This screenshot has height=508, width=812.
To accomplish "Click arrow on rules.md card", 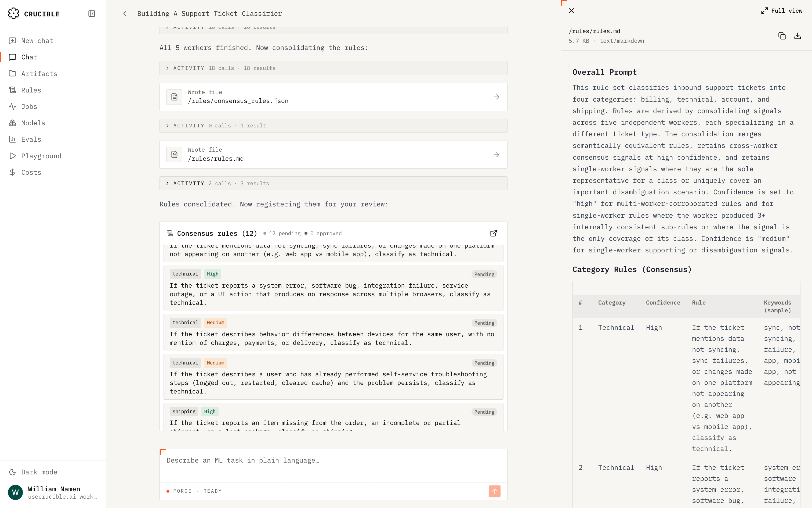I will [496, 155].
